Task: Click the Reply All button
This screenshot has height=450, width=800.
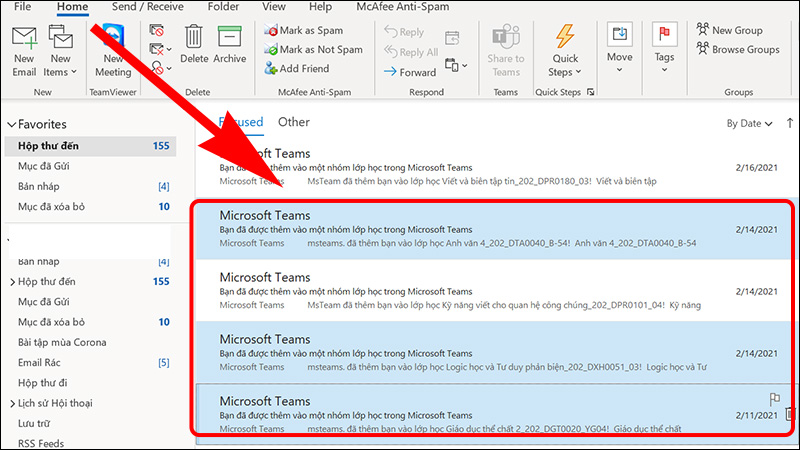Action: 411,52
